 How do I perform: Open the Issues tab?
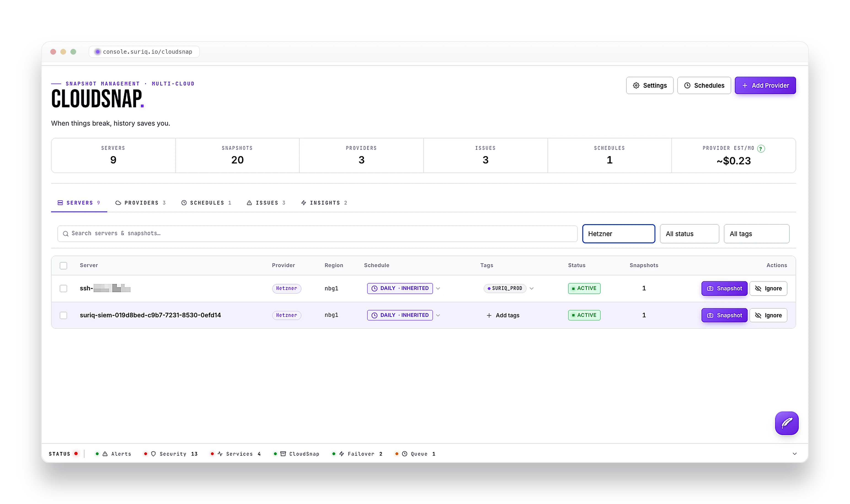coord(266,203)
